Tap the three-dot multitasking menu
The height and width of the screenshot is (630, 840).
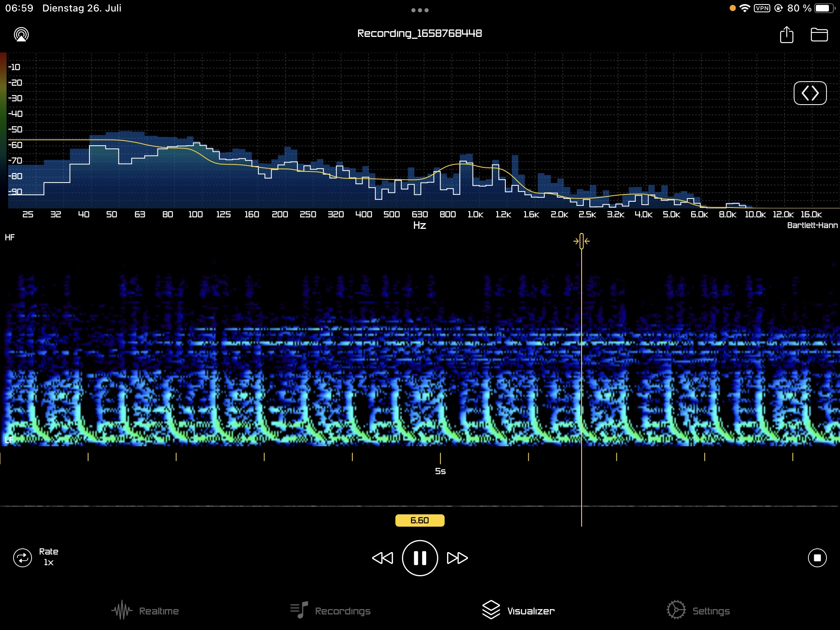pyautogui.click(x=420, y=10)
